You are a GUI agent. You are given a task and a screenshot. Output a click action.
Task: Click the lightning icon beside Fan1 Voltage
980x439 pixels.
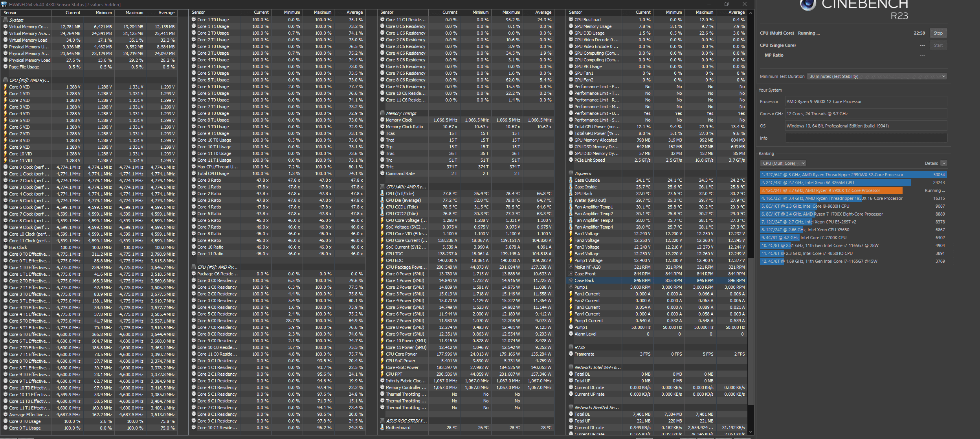[571, 234]
